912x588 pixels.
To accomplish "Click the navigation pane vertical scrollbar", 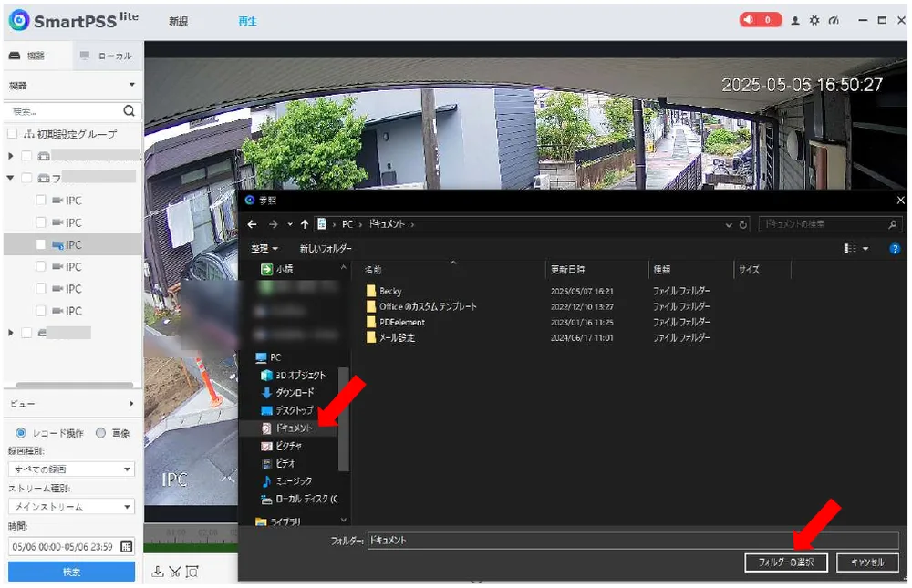I will click(344, 418).
